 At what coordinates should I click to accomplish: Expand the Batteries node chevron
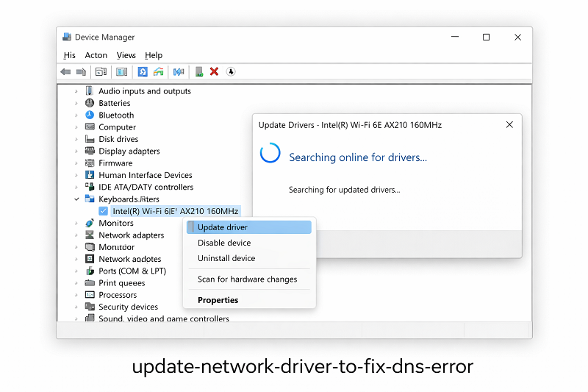click(76, 103)
